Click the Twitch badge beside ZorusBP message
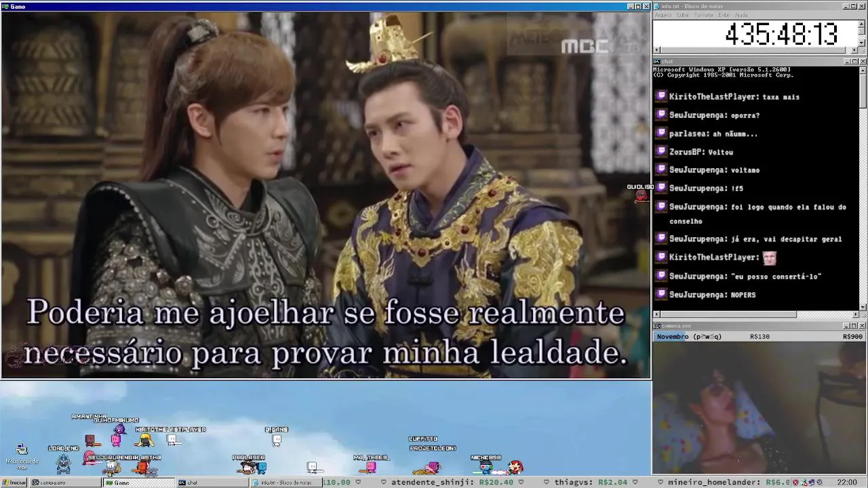 (x=661, y=152)
